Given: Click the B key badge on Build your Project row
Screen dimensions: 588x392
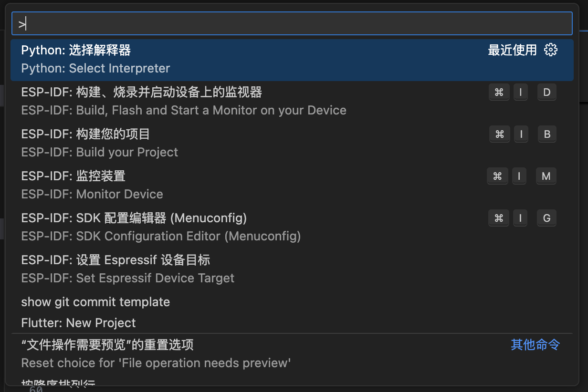Looking at the screenshot, I should (547, 134).
